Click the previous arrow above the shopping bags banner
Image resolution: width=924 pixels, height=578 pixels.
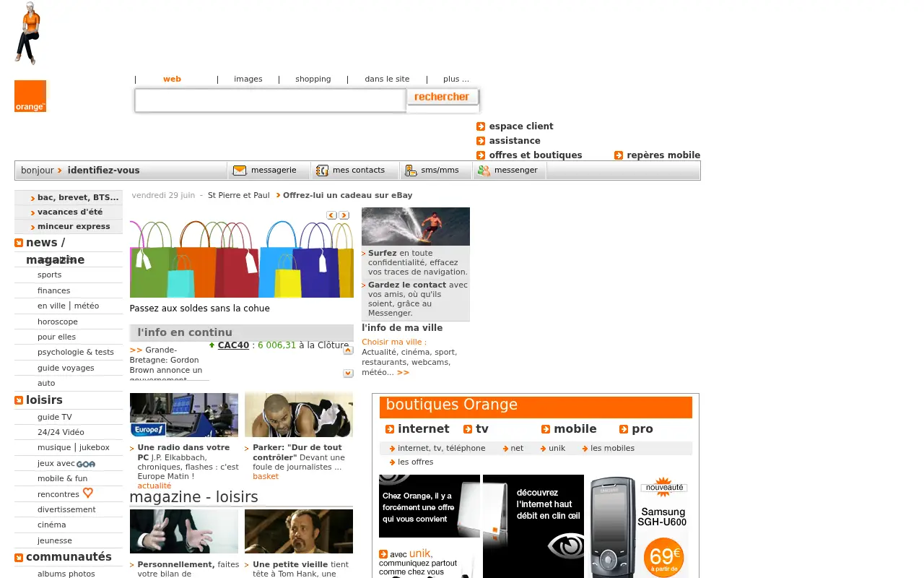click(x=331, y=215)
